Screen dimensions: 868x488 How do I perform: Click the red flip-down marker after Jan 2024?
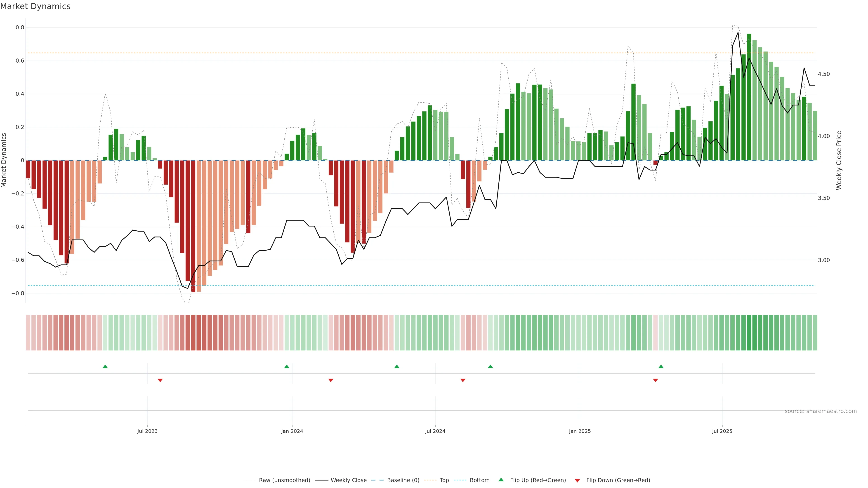coord(331,380)
